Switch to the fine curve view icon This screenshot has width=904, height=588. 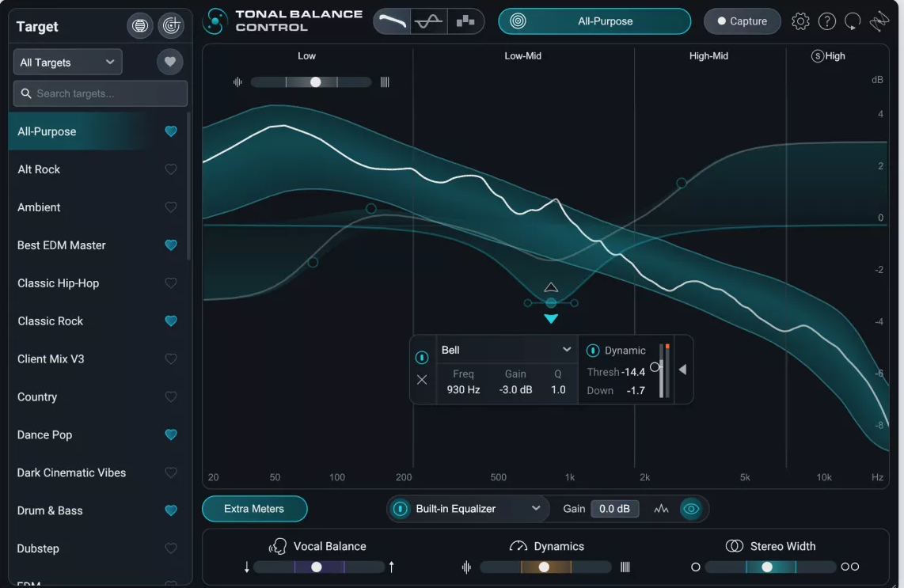(x=427, y=21)
